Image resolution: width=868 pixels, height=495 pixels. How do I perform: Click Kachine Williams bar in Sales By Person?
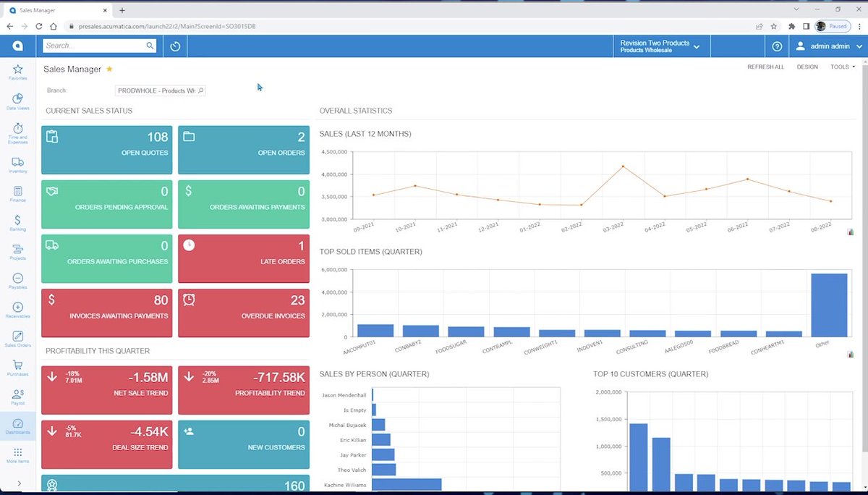click(407, 485)
